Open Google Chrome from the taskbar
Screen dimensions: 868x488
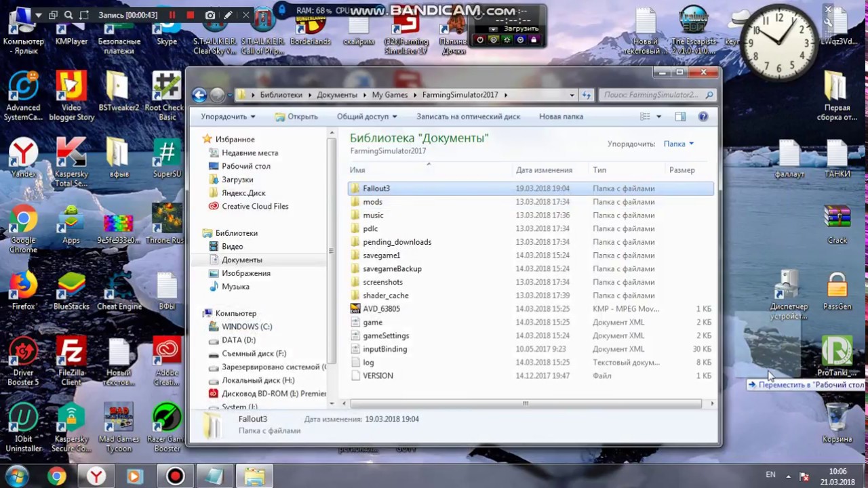(x=56, y=476)
